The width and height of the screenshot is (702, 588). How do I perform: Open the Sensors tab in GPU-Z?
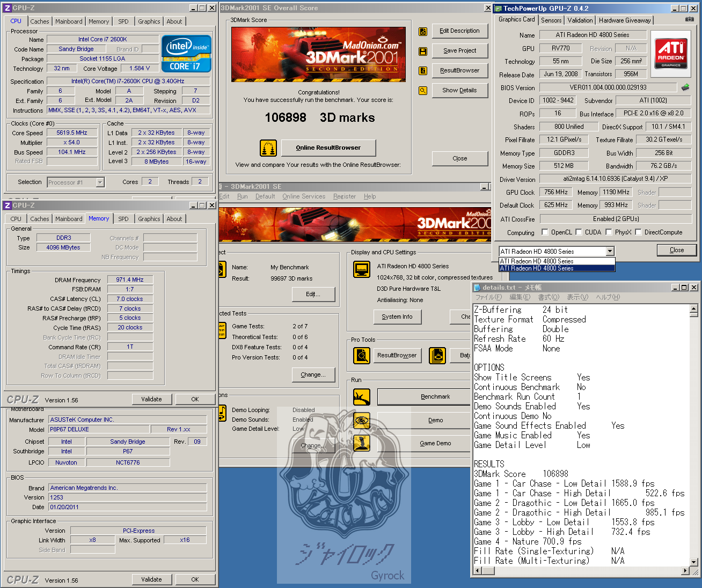(551, 20)
